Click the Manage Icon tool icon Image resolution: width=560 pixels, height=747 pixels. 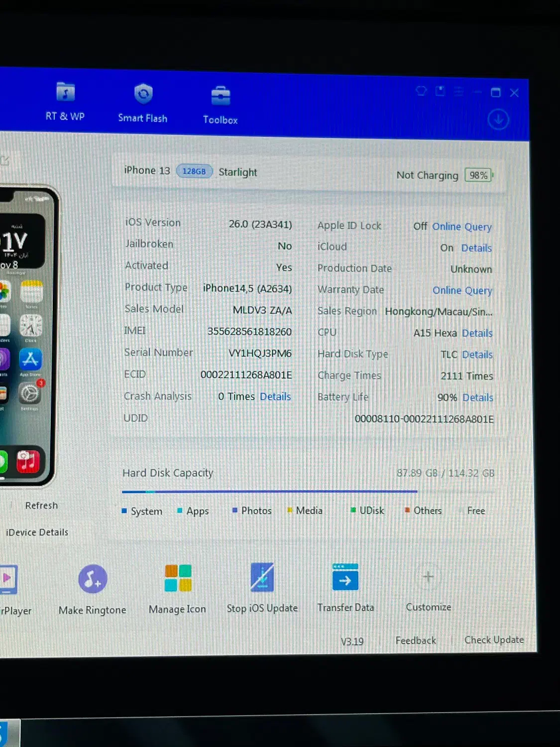tap(178, 578)
